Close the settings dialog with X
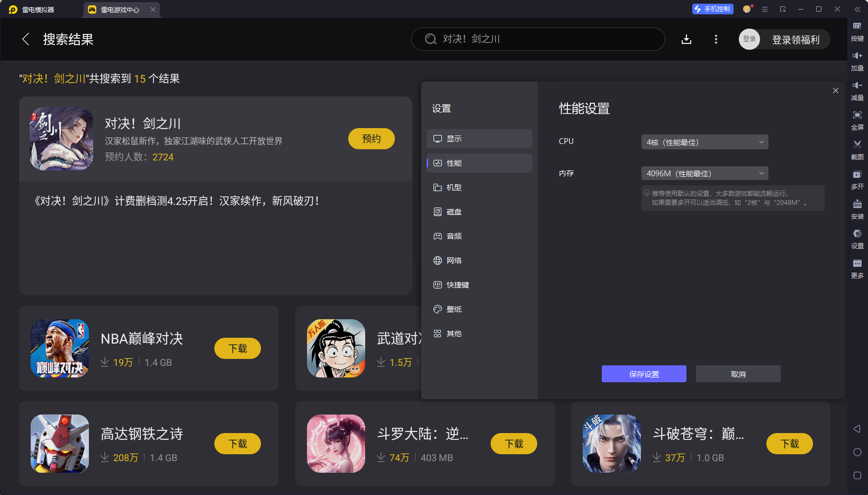868x495 pixels. pyautogui.click(x=836, y=91)
